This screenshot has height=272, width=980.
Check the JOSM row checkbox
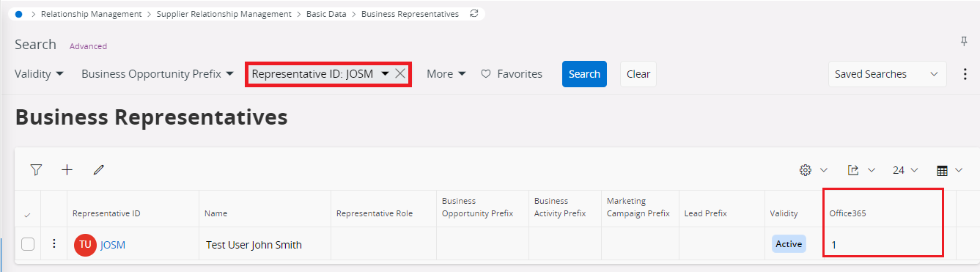(x=28, y=245)
